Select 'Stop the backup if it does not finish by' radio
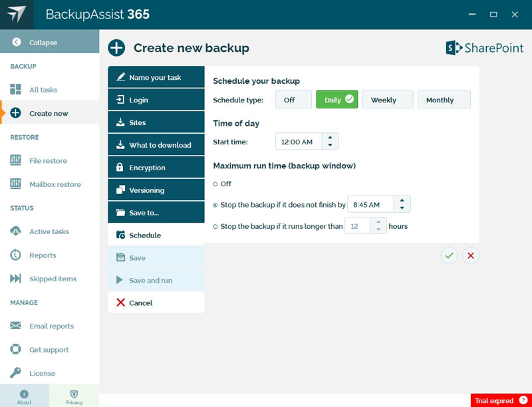532x407 pixels. pyautogui.click(x=215, y=205)
